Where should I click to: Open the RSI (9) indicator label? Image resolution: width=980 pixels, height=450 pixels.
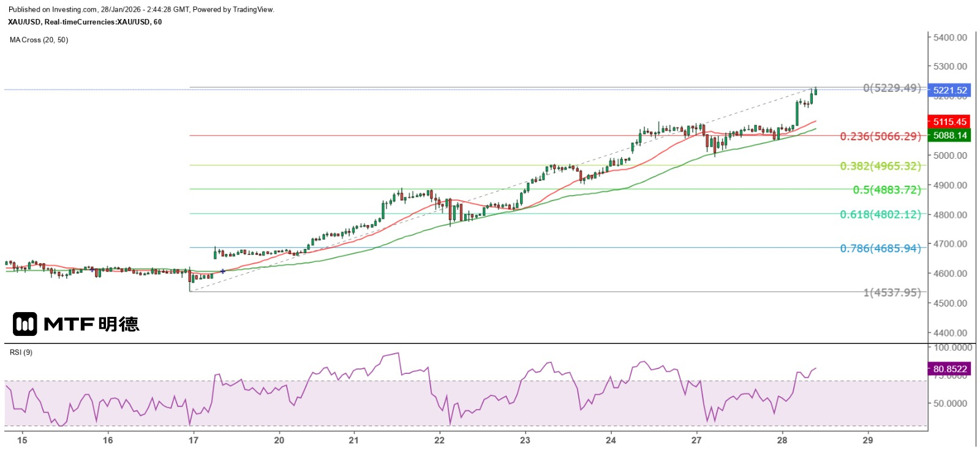pyautogui.click(x=21, y=353)
